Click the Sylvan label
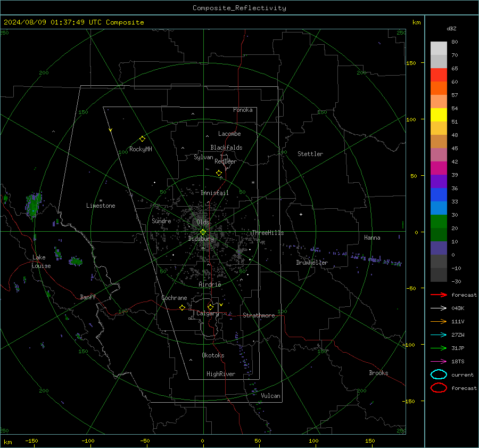The height and width of the screenshot is (448, 479). (203, 157)
